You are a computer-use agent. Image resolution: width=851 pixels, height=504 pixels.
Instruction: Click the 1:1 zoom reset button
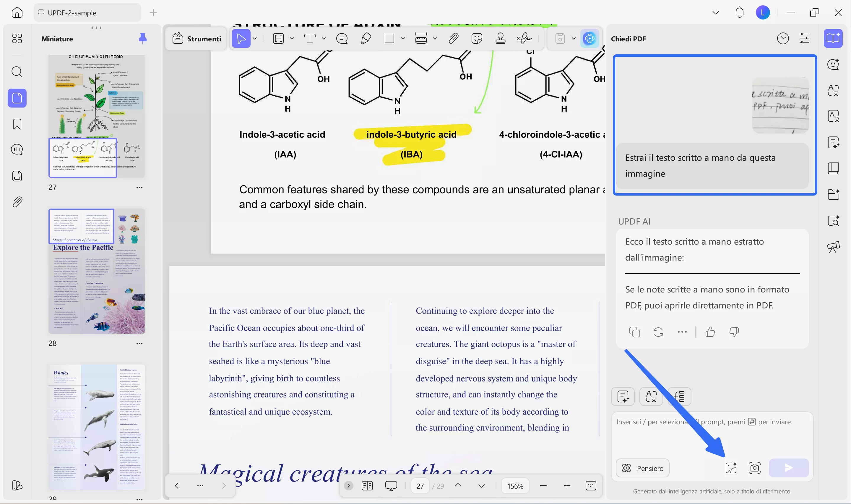tap(591, 486)
